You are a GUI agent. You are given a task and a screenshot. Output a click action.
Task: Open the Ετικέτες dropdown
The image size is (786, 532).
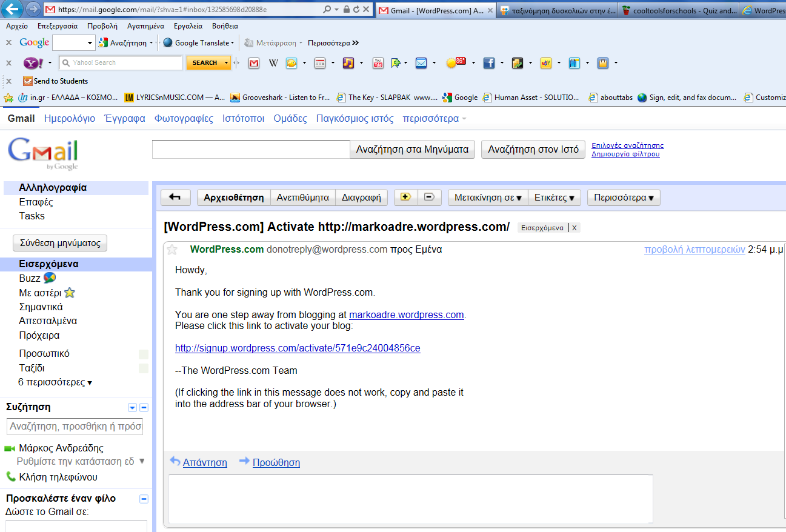click(x=555, y=198)
